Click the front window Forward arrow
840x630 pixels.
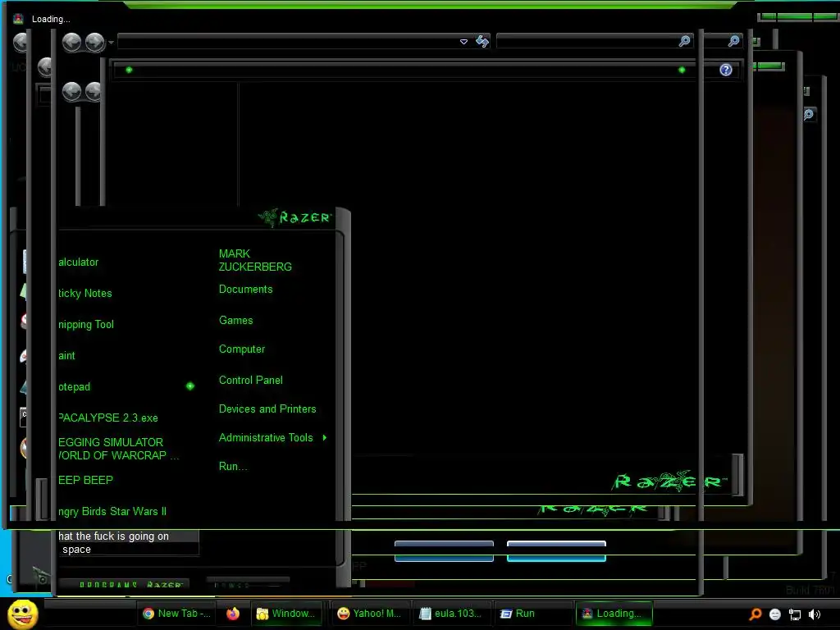pyautogui.click(x=95, y=42)
